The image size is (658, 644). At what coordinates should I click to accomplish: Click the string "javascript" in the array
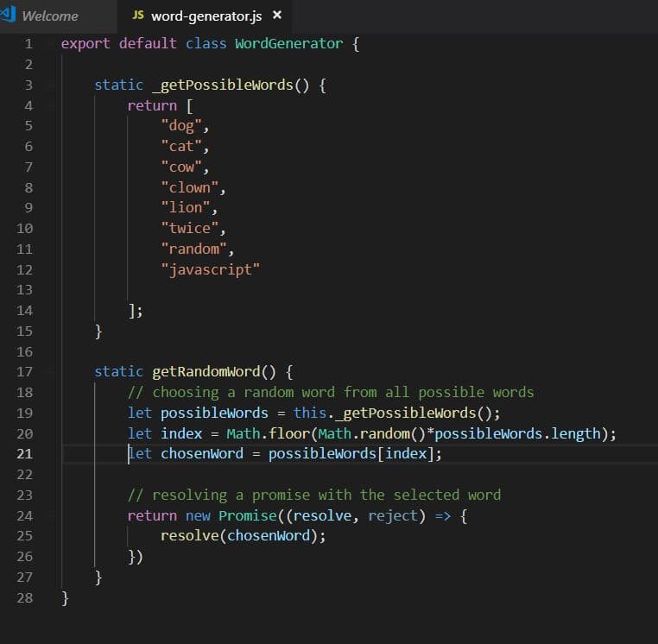210,269
